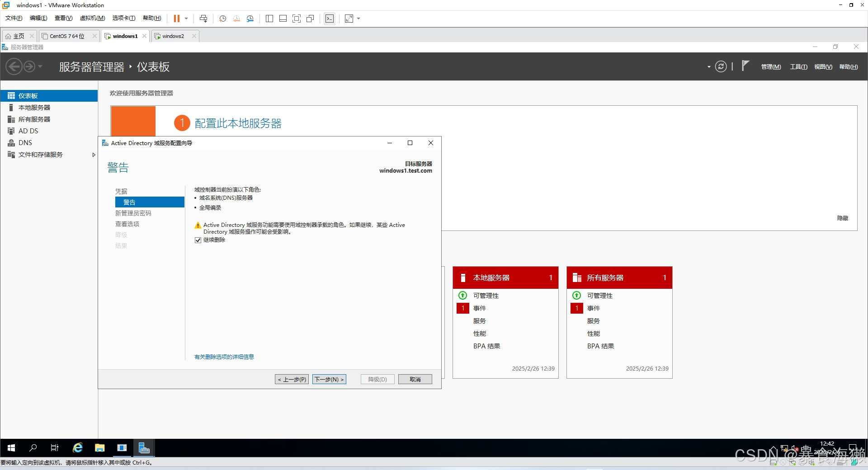The height and width of the screenshot is (470, 868).
Task: Click 性能 in the 所有服务器 tile
Action: (x=594, y=334)
